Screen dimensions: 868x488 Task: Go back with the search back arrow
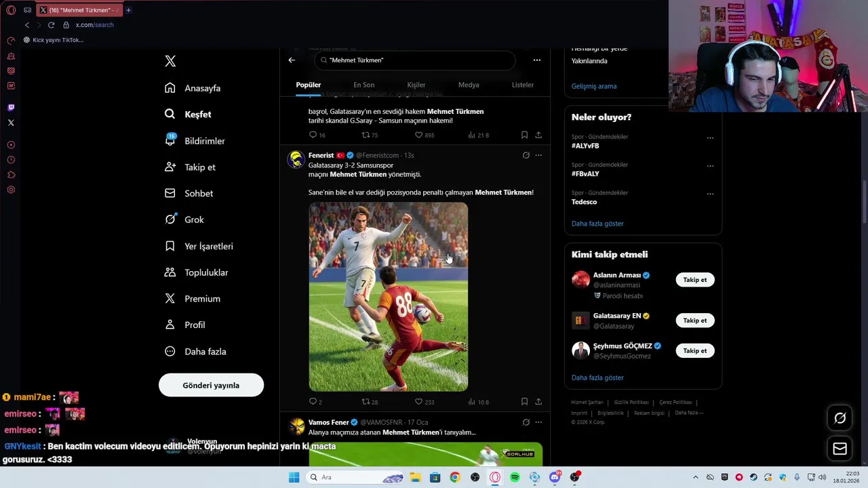(x=292, y=60)
